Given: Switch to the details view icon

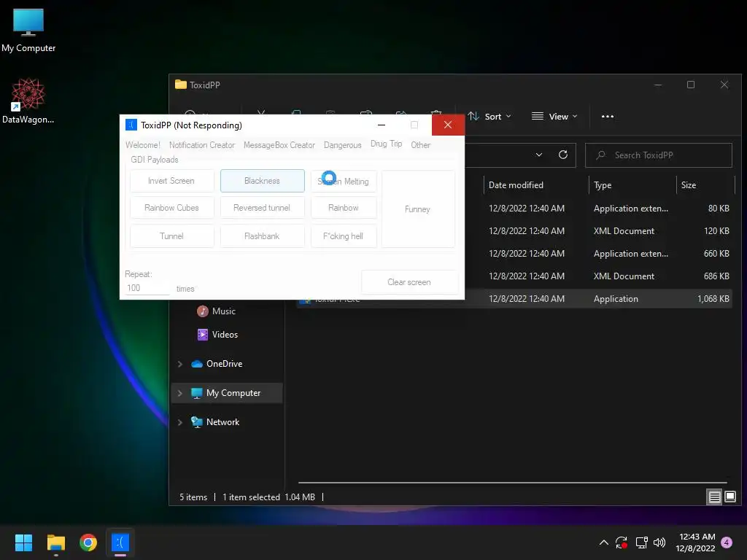Looking at the screenshot, I should tap(715, 497).
